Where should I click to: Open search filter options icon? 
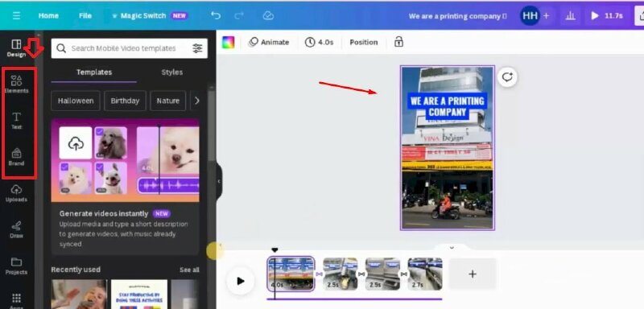click(x=197, y=48)
